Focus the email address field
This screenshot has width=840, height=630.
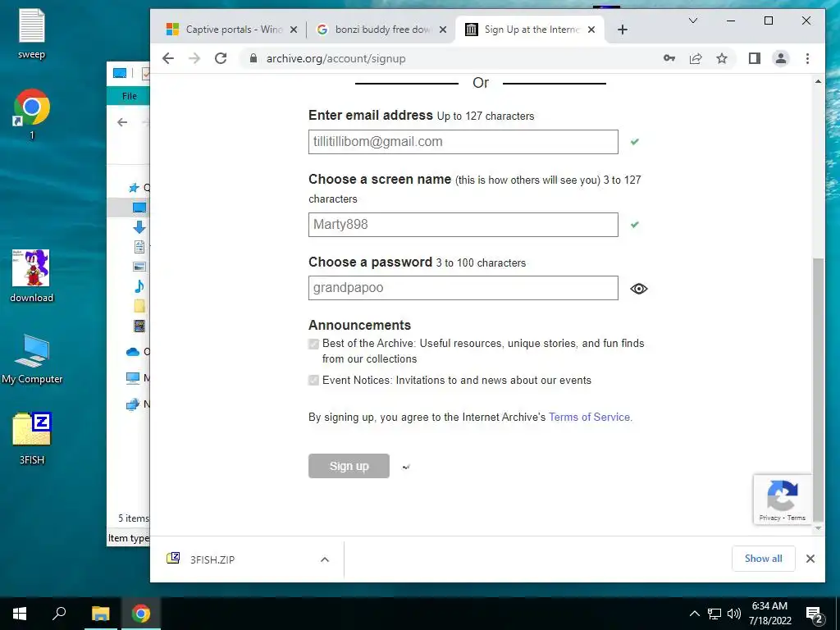pyautogui.click(x=463, y=142)
